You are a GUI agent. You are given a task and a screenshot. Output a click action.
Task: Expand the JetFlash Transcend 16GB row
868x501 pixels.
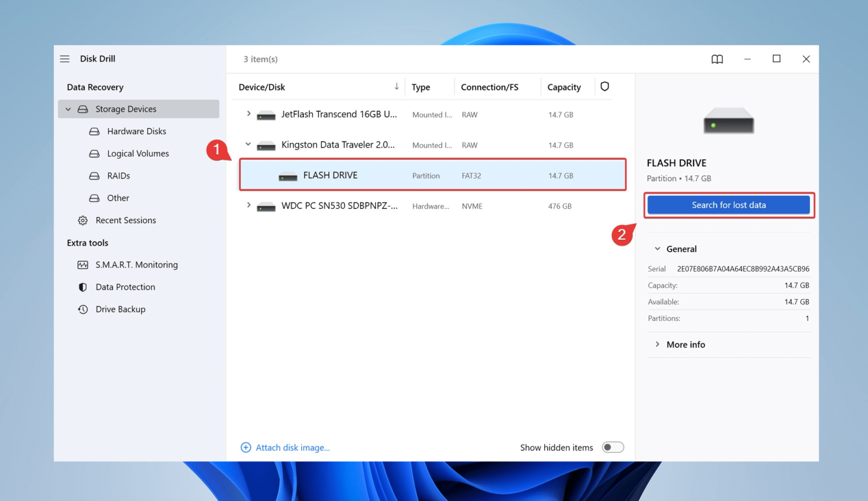pos(248,113)
